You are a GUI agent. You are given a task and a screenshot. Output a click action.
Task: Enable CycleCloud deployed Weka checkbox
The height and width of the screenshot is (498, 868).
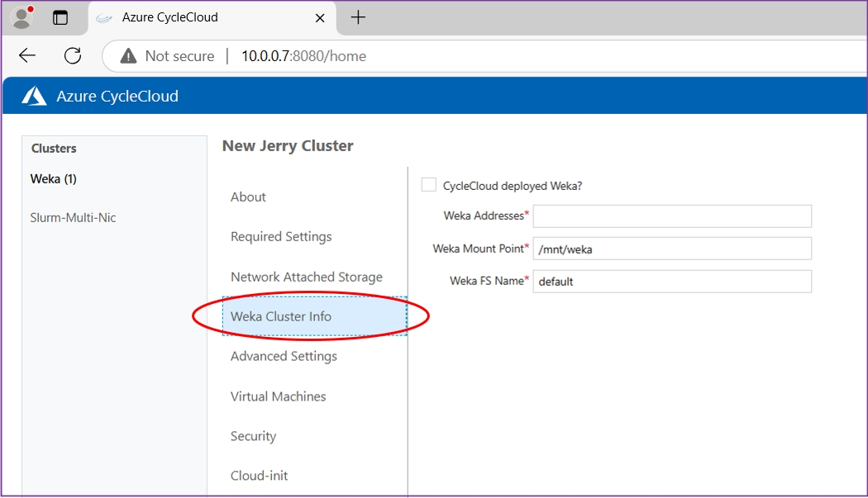(x=428, y=185)
